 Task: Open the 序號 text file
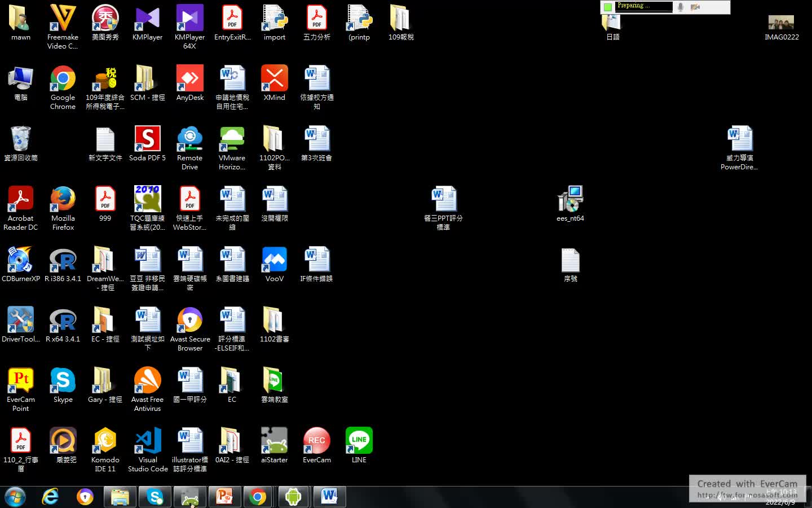[x=570, y=264]
